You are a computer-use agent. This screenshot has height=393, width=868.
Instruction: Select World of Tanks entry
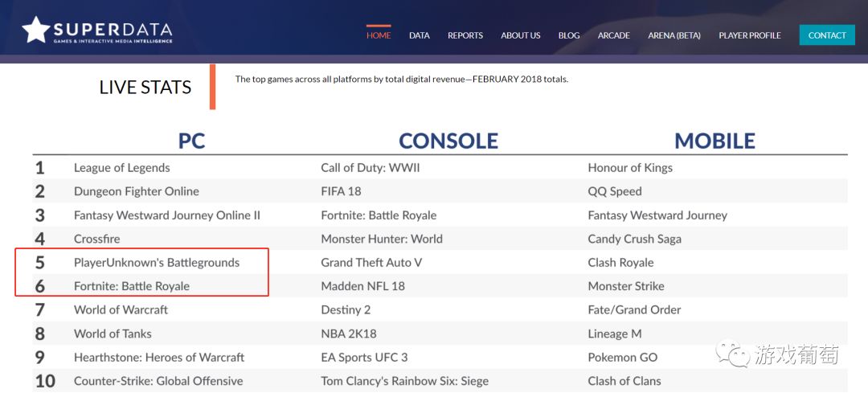coord(113,334)
